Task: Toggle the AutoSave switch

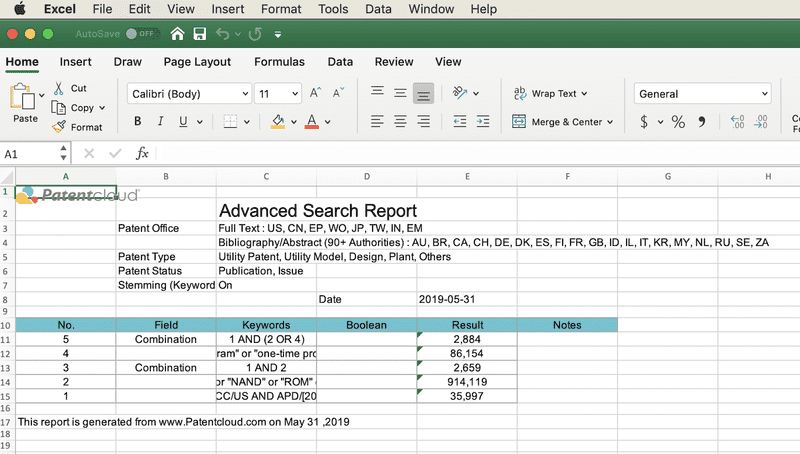Action: click(143, 34)
